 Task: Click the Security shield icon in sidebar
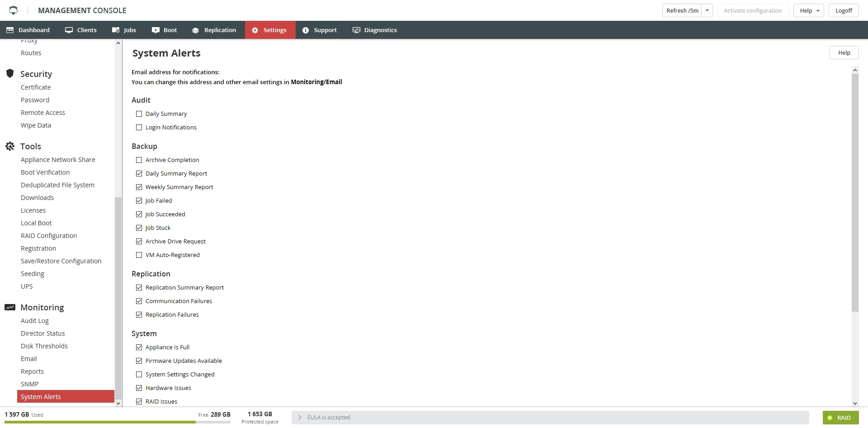(x=10, y=73)
